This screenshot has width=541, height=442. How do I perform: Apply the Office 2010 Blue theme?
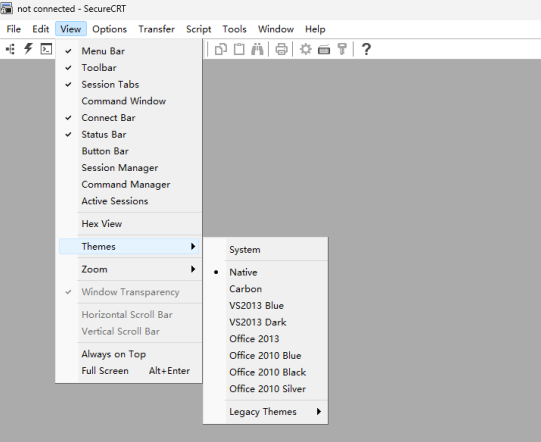click(x=266, y=356)
